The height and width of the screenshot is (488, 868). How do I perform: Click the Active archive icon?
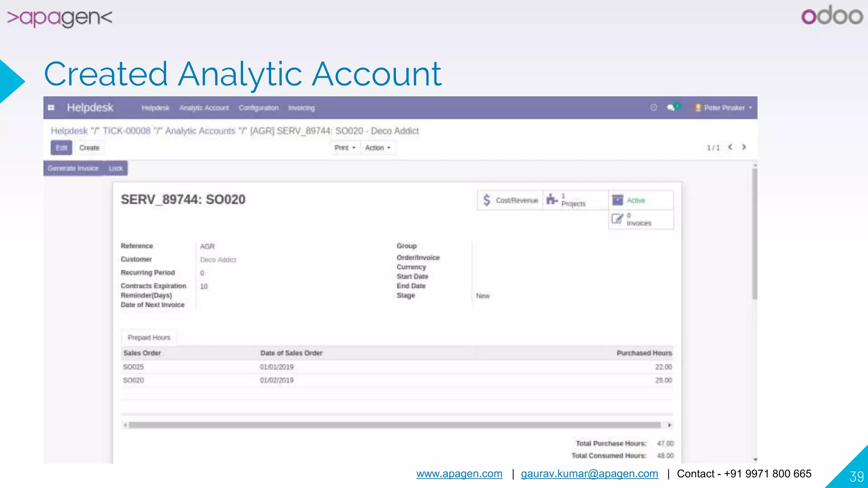click(618, 200)
